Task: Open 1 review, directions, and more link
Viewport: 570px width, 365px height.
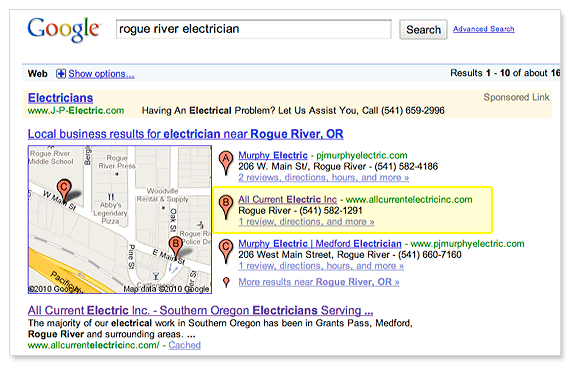Action: pyautogui.click(x=306, y=222)
